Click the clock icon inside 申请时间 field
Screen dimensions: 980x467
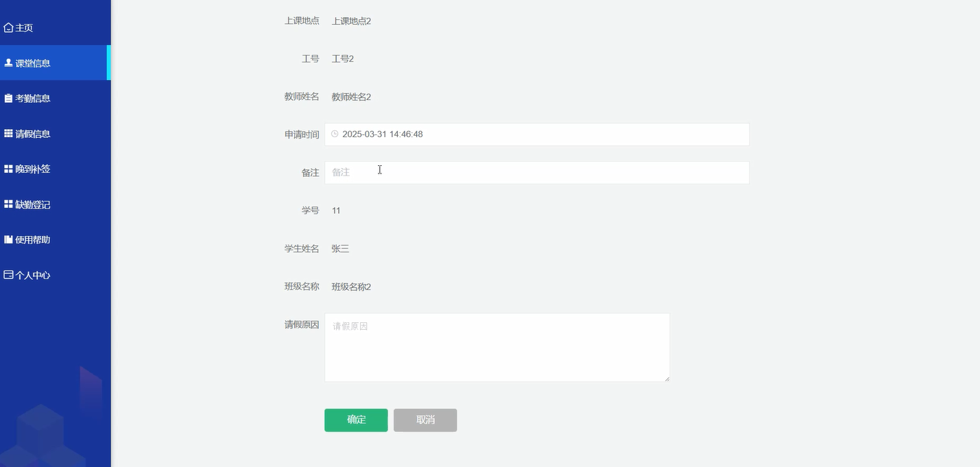pos(334,134)
